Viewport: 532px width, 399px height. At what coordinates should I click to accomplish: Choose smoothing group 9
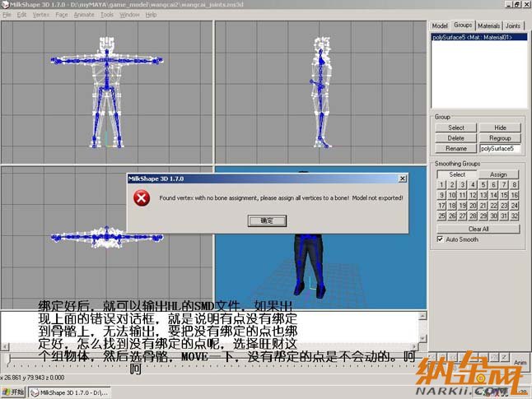pos(441,195)
